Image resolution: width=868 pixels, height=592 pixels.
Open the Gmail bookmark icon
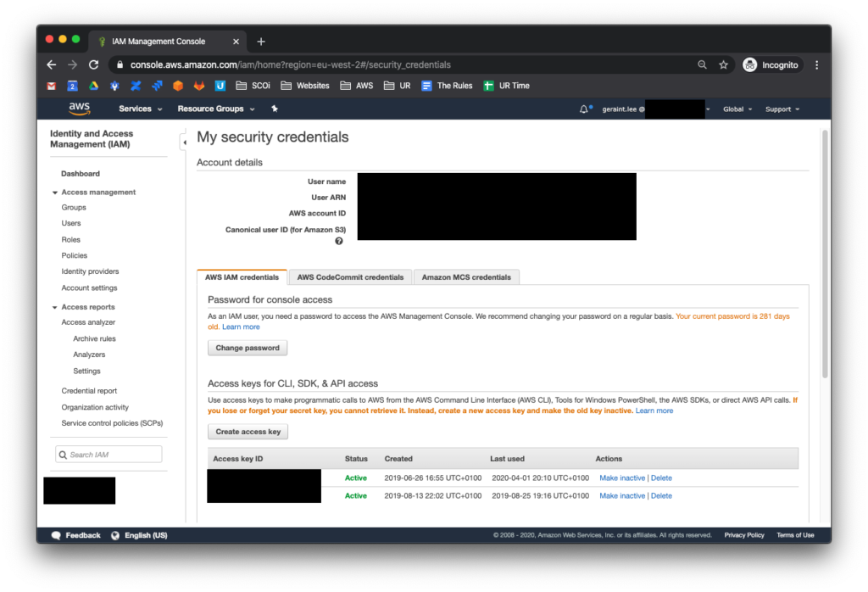pyautogui.click(x=52, y=86)
